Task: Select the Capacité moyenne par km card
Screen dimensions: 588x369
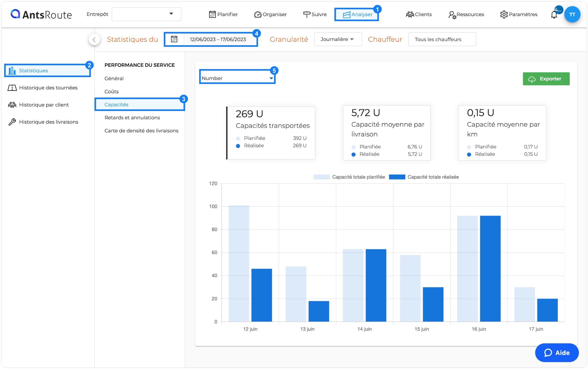Action: [502, 133]
